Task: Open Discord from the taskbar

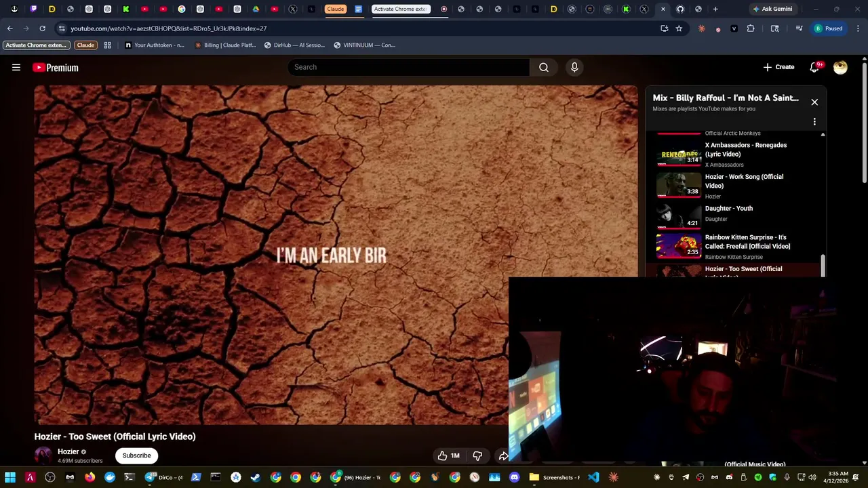Action: [514, 477]
